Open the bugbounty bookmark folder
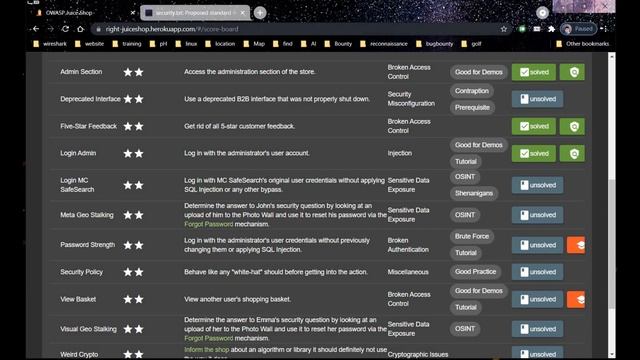Image resolution: width=640 pixels, height=360 pixels. pyautogui.click(x=435, y=44)
